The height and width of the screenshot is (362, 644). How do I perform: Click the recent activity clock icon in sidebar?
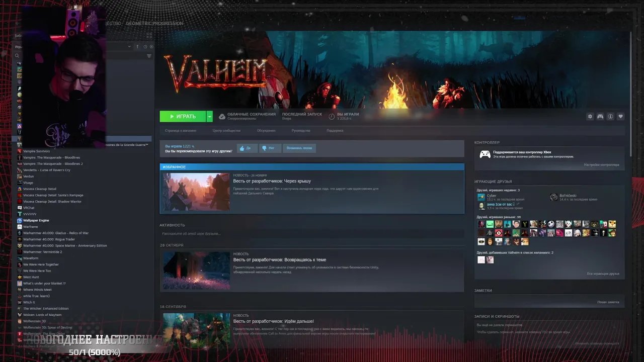(x=145, y=46)
